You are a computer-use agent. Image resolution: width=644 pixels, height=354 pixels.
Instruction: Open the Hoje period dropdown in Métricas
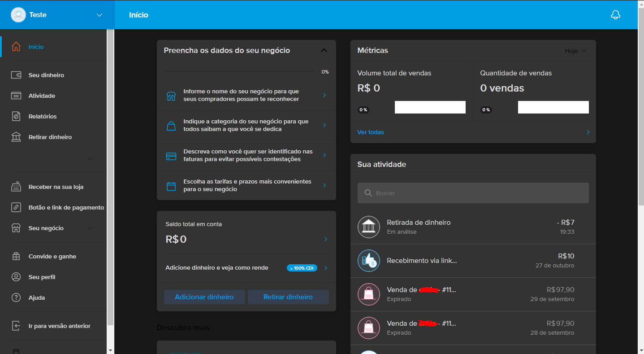click(x=575, y=51)
